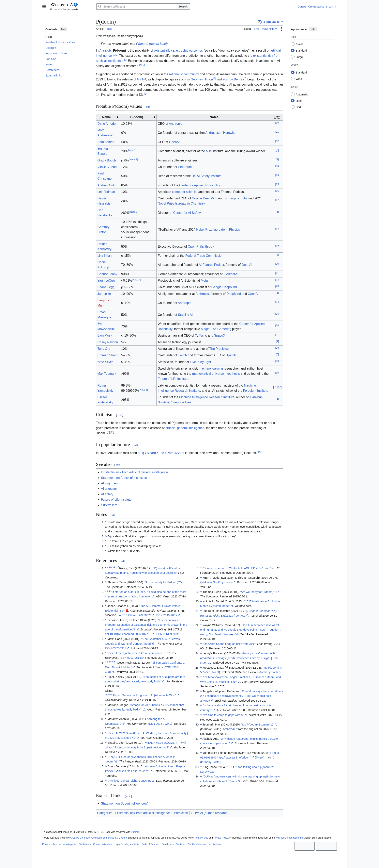Open the Benjamin Mann red link

pyautogui.click(x=104, y=303)
